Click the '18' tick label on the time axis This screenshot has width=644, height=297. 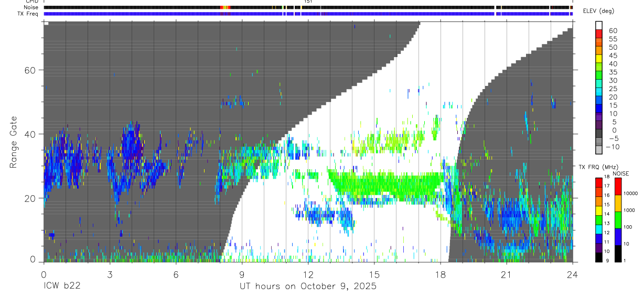click(440, 274)
